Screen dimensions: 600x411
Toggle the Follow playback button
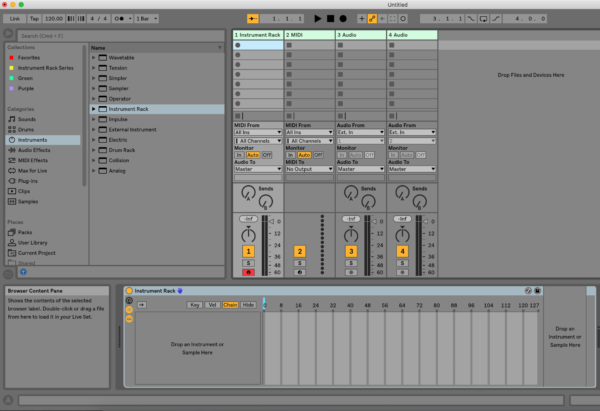pos(253,18)
